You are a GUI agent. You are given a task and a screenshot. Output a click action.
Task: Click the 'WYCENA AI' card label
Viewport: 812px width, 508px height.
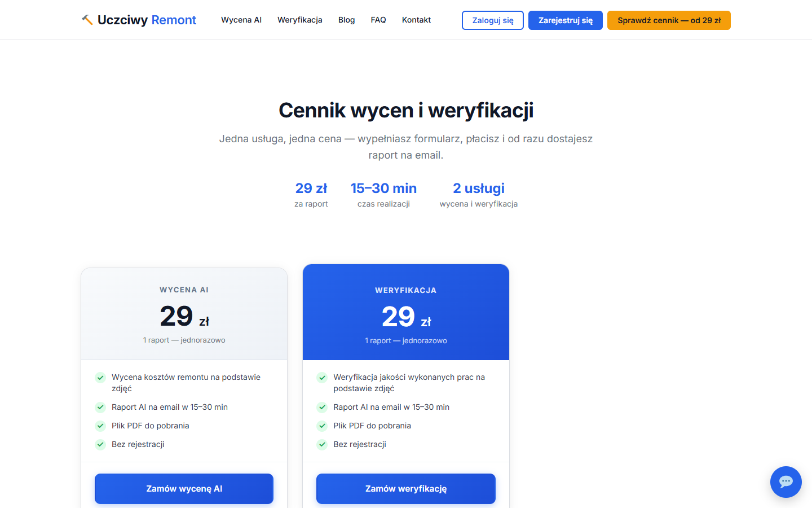click(184, 290)
